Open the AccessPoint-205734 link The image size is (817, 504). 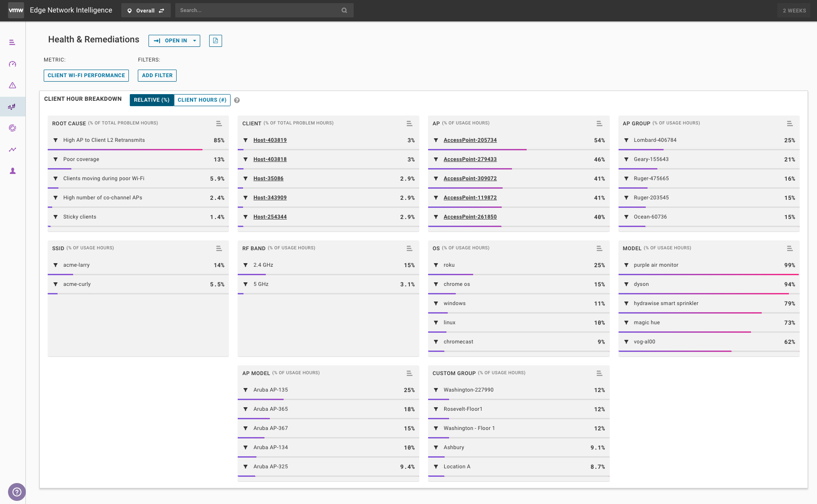pyautogui.click(x=470, y=140)
